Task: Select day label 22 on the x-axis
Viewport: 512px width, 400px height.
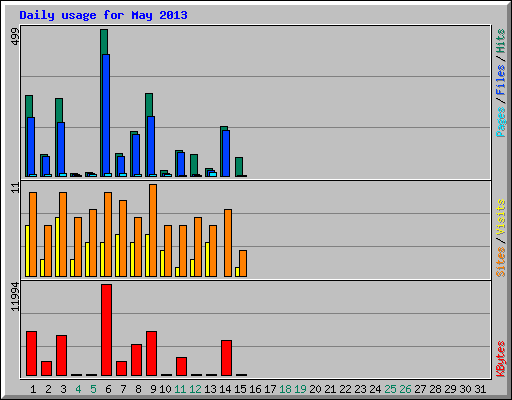Action: coord(345,389)
